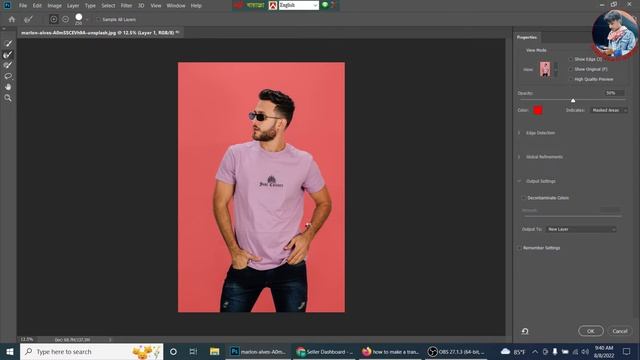Click green circle icon beside English dropdown
This screenshot has height=360, width=640.
[x=325, y=5]
